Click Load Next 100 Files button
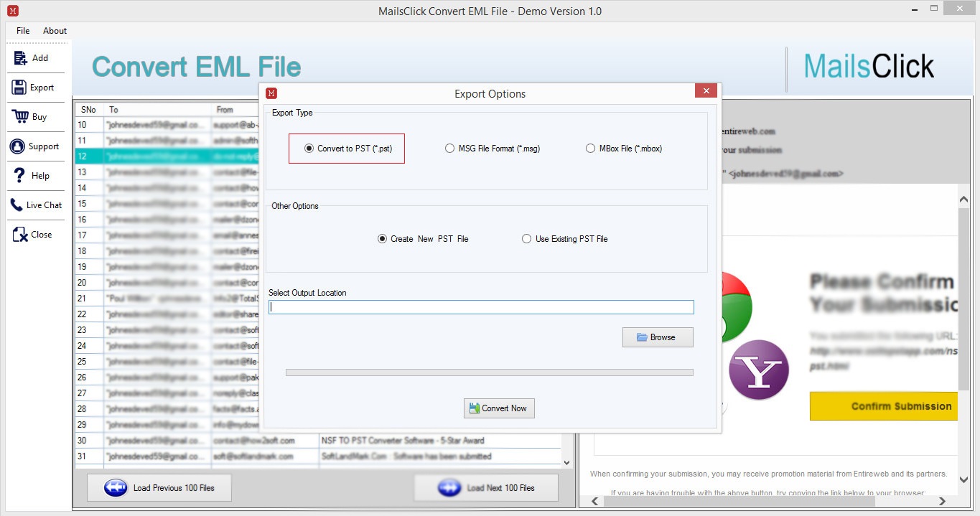 [486, 488]
